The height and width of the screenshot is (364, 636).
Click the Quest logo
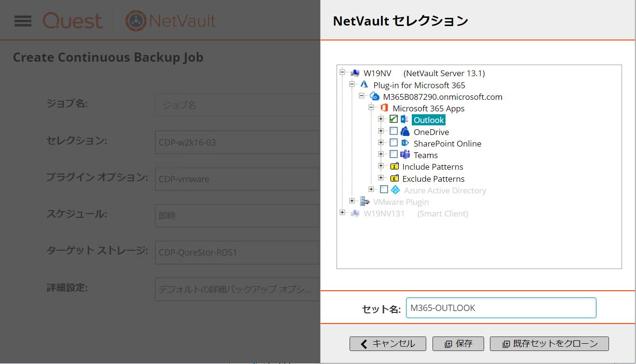72,21
